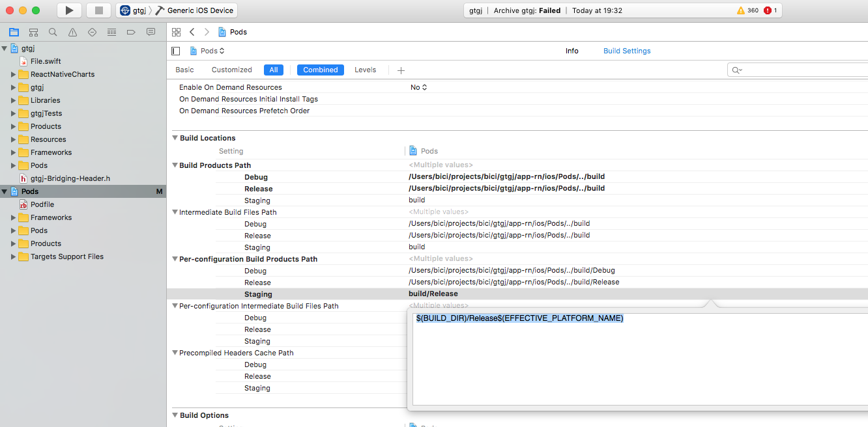The width and height of the screenshot is (868, 427).
Task: Open the Issue navigator
Action: [x=72, y=32]
